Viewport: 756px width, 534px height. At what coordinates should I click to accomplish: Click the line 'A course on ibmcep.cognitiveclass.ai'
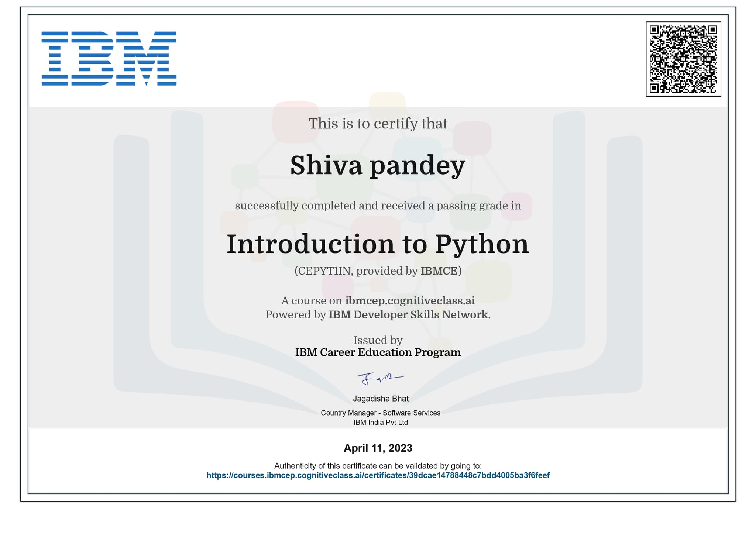[x=378, y=301]
